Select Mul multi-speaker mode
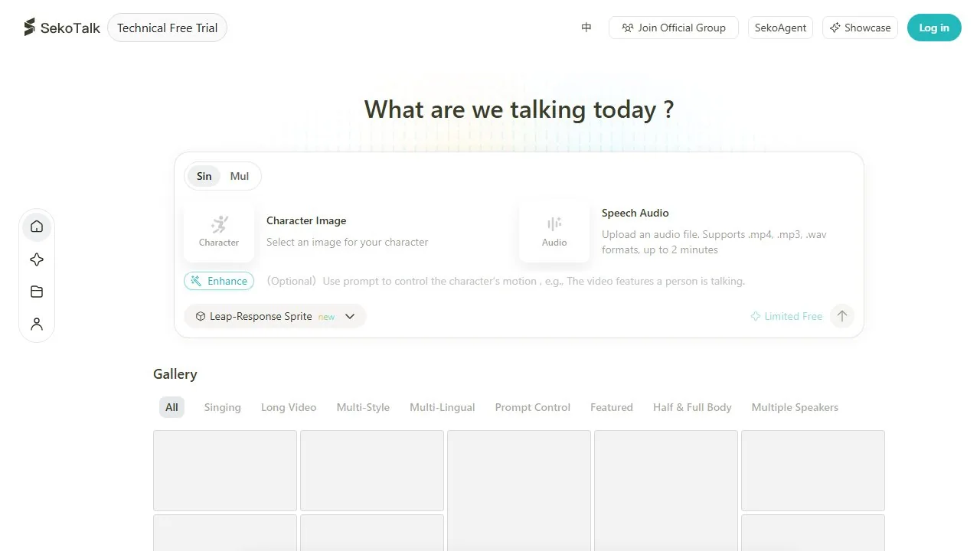The width and height of the screenshot is (980, 551). point(240,176)
